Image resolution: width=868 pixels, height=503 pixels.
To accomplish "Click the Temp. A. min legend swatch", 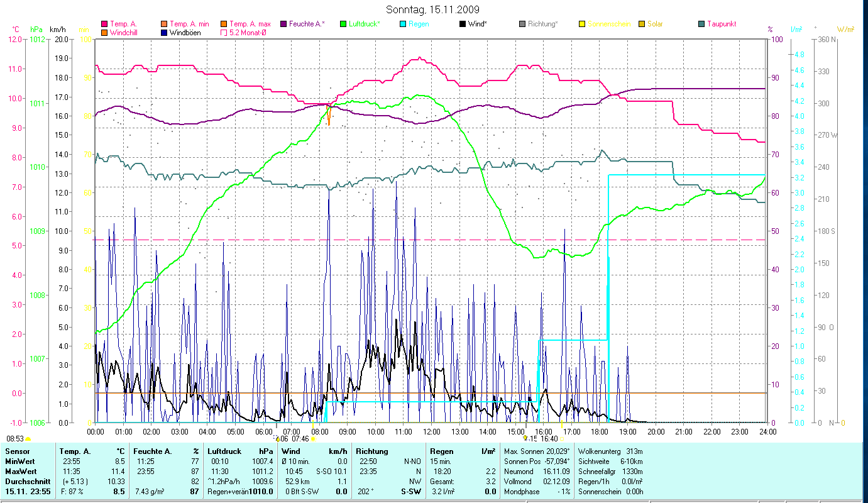I will point(163,24).
